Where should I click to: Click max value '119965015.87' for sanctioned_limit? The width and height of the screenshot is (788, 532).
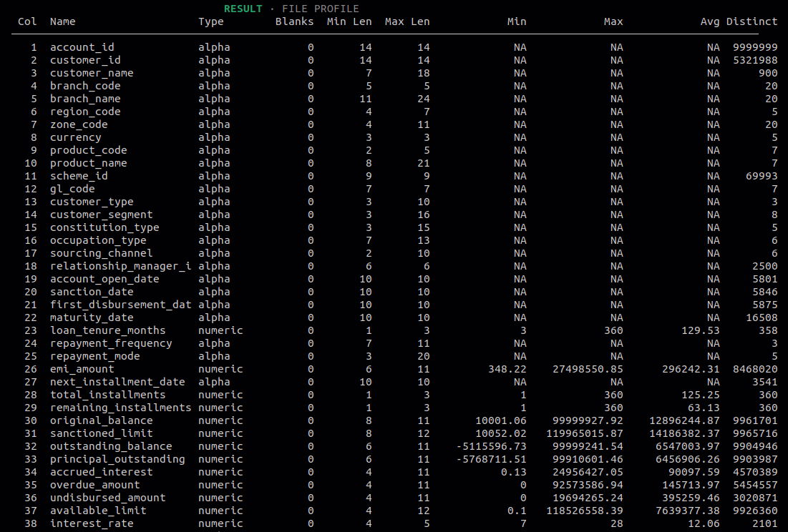click(585, 433)
